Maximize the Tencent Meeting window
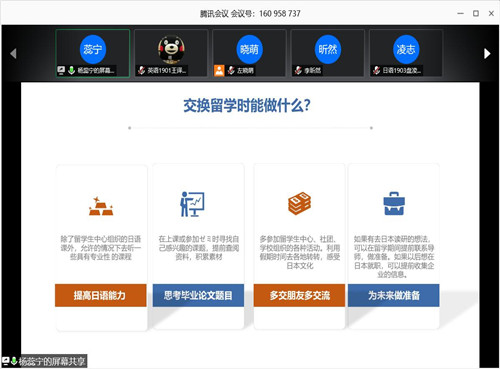Screen dimensions: 500x369 (476, 13)
